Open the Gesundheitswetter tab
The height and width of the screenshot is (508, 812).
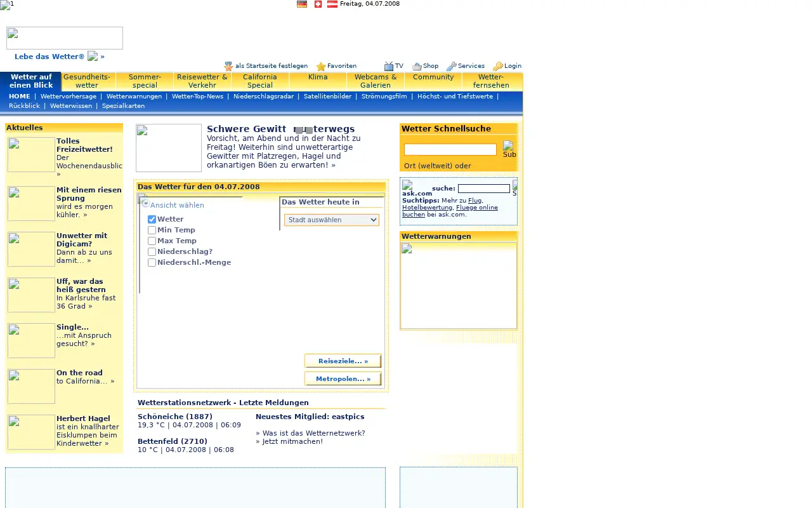[87, 81]
